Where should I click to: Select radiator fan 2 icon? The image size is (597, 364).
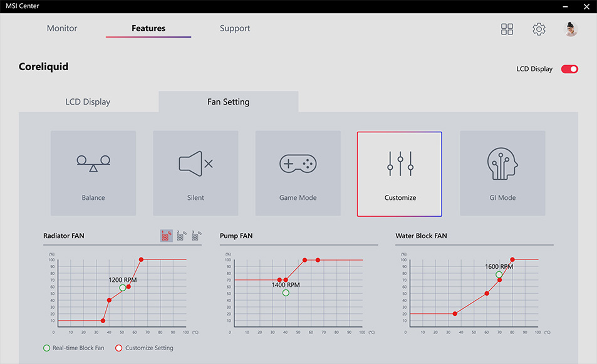(181, 236)
